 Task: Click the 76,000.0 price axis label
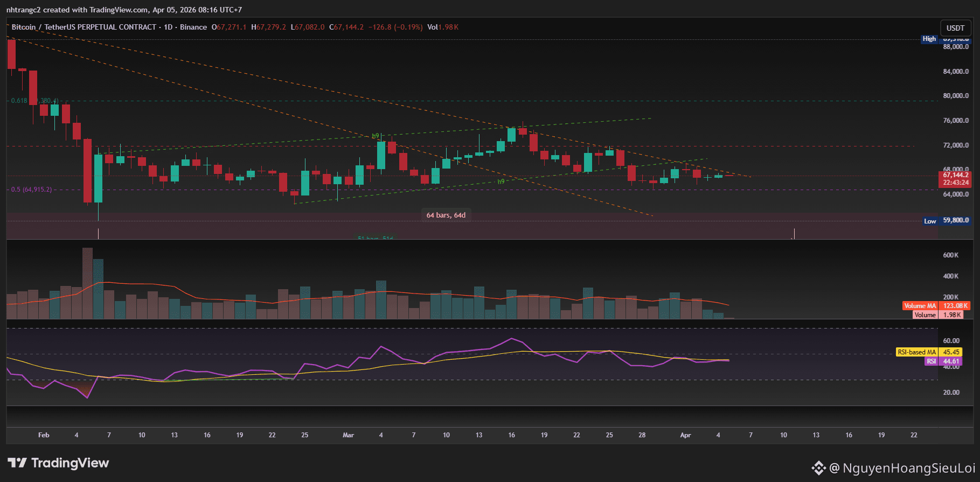[956, 121]
